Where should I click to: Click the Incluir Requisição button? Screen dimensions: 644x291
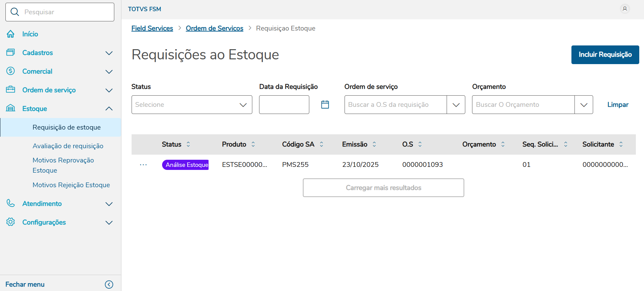coord(605,55)
